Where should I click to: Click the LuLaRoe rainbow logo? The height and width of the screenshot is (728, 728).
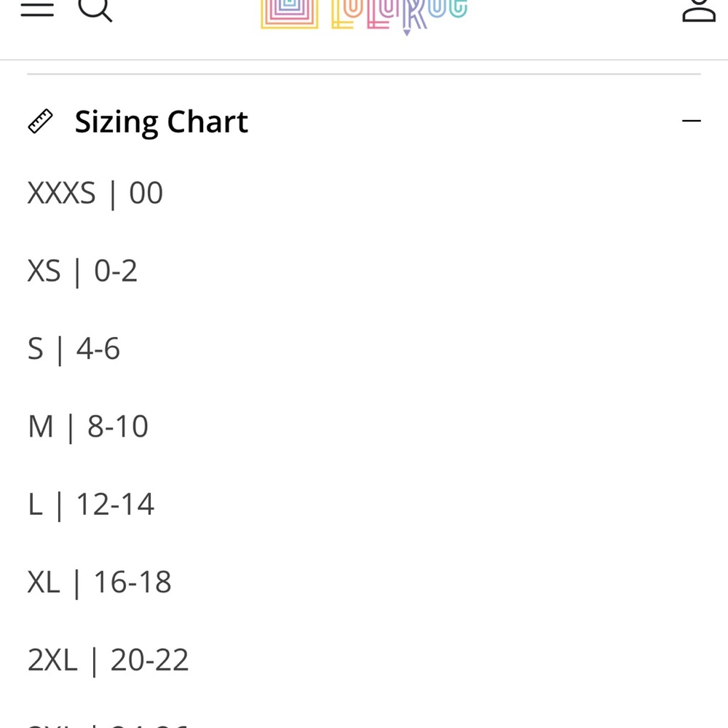pos(364,15)
